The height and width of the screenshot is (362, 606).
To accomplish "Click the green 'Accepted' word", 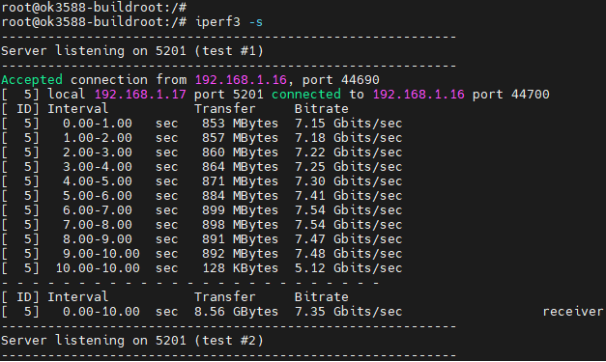I will point(32,80).
